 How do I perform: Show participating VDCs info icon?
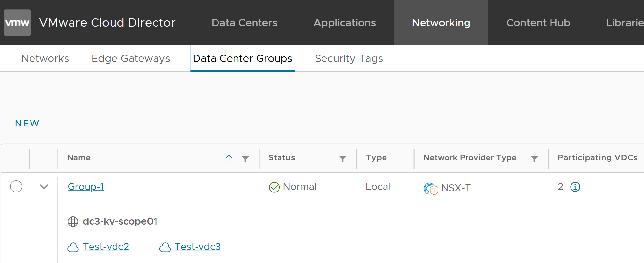pos(575,187)
